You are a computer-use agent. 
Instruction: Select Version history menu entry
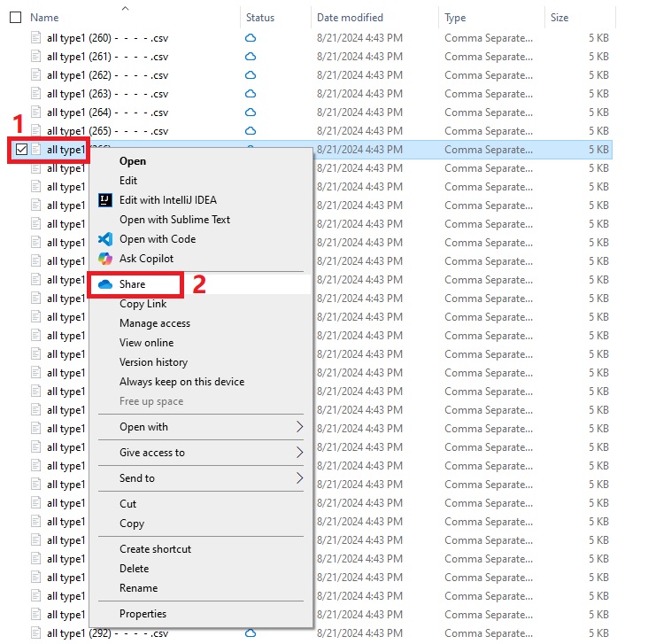click(153, 362)
